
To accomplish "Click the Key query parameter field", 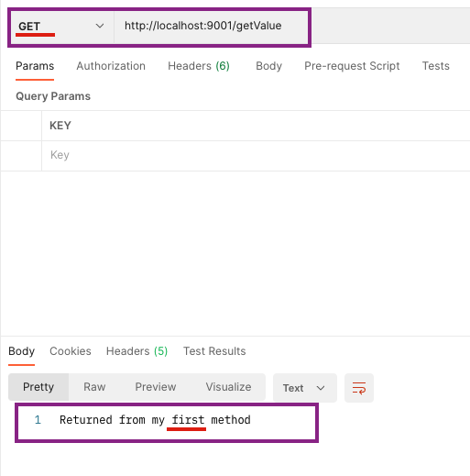I will (256, 155).
